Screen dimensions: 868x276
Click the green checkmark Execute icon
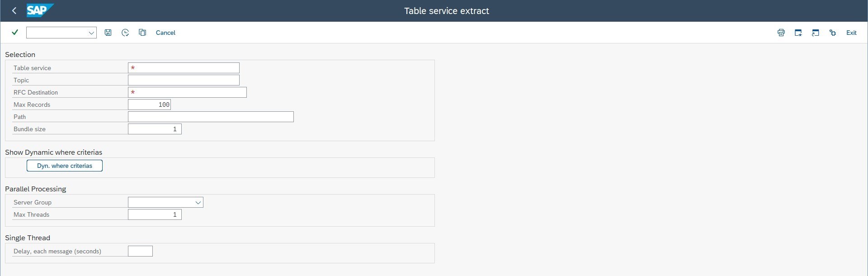pyautogui.click(x=15, y=32)
